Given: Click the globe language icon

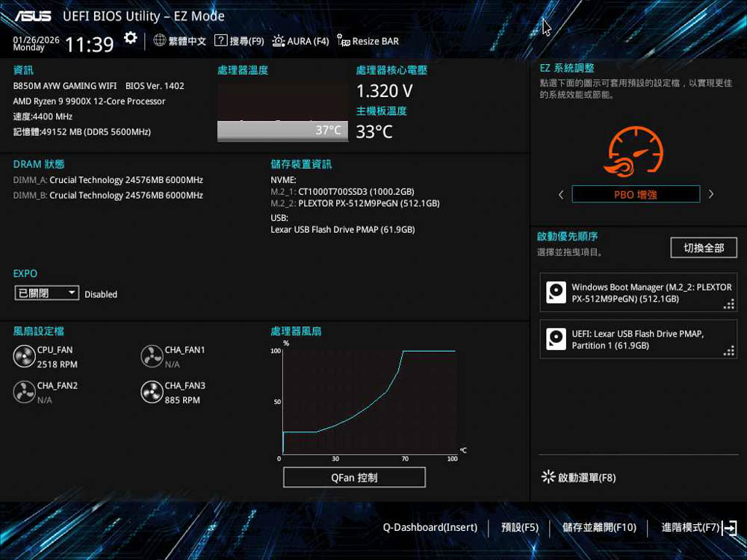Looking at the screenshot, I should pos(160,40).
